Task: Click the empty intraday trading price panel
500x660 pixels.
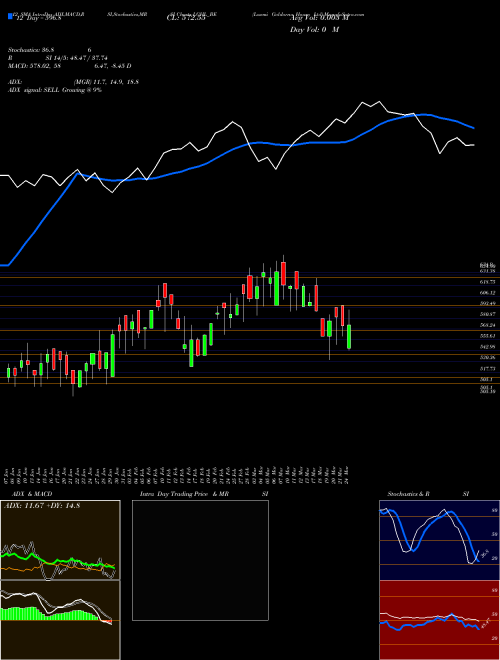Action: [x=200, y=560]
